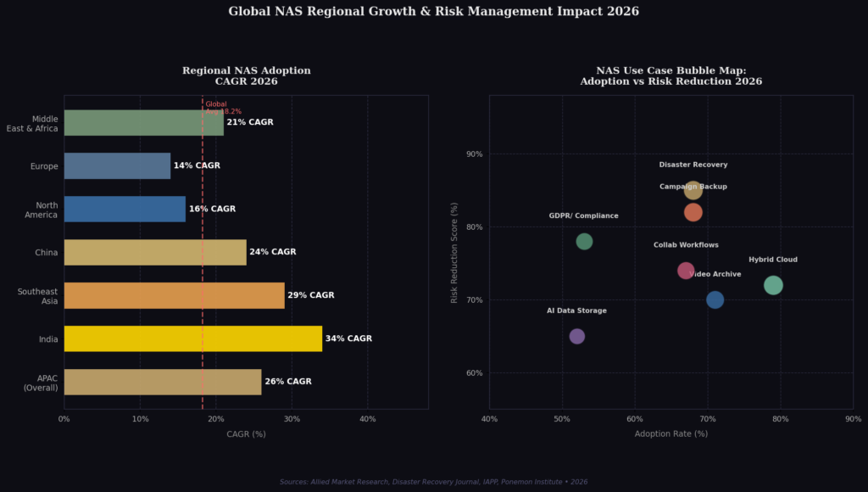Click the 'Regional NAS Adoption CAGR 2026' chart title
The height and width of the screenshot is (492, 868).
coord(247,75)
